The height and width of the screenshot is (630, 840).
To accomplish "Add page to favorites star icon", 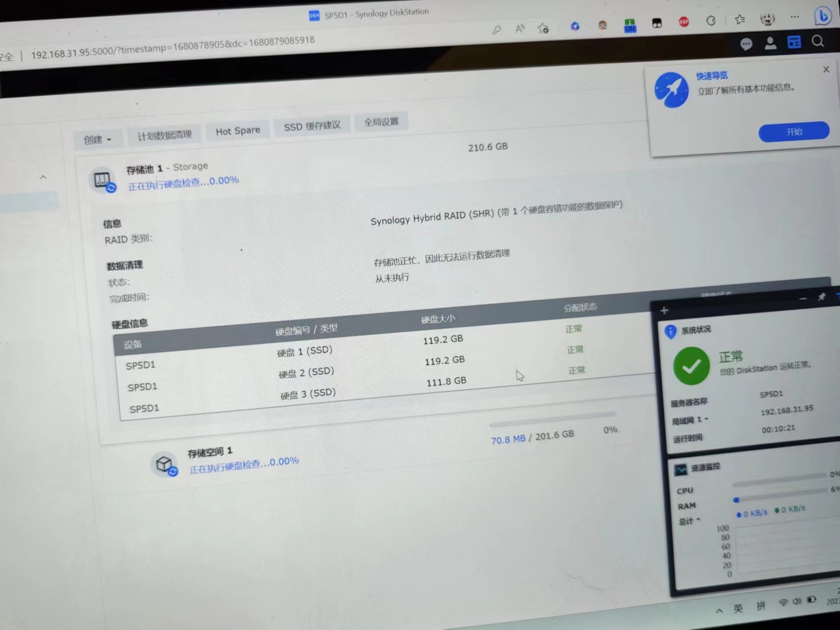I will [543, 28].
